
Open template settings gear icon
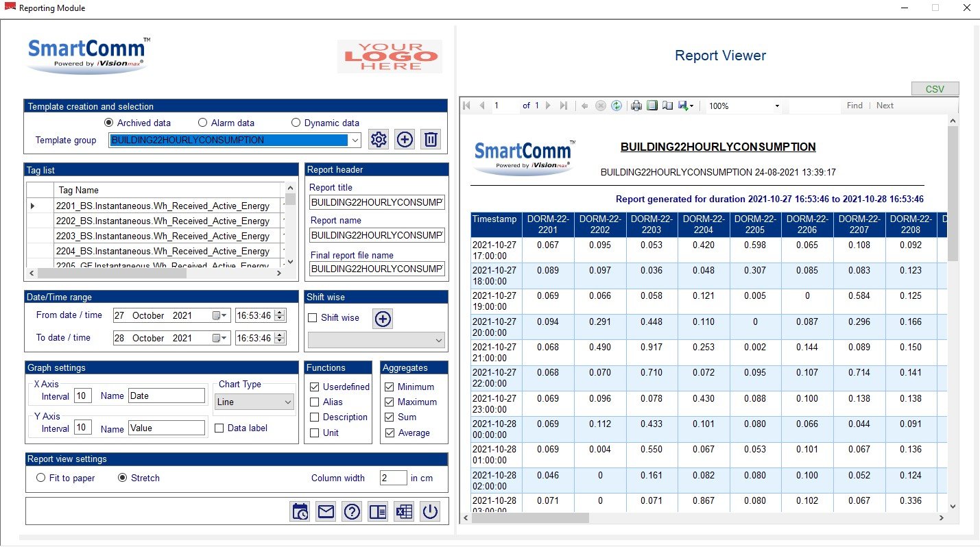point(379,140)
